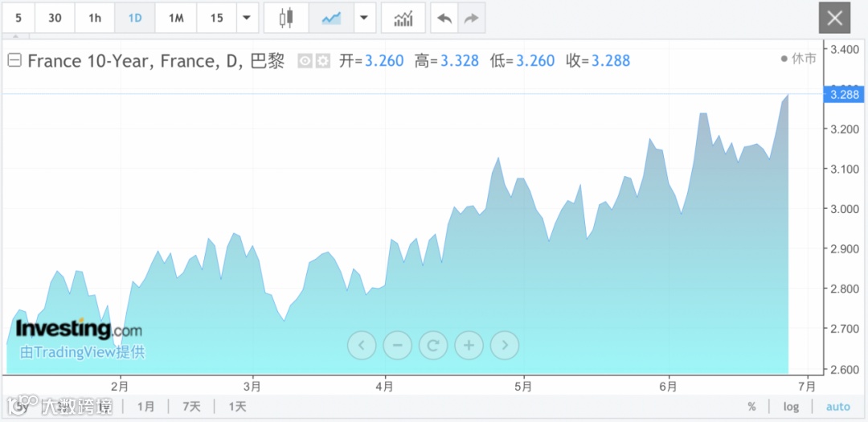Open series settings gear icon
This screenshot has height=422, width=868.
coord(323,61)
